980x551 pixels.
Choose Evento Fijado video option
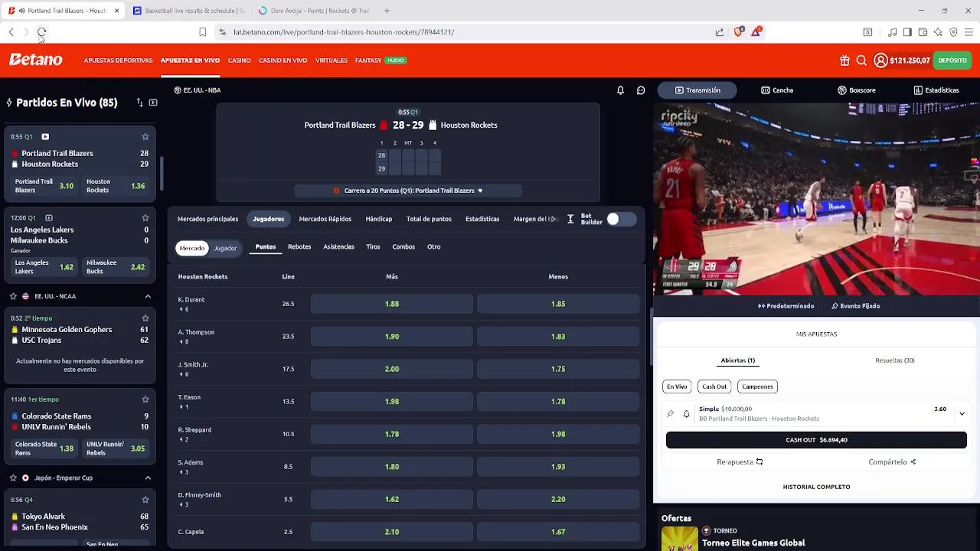click(855, 306)
